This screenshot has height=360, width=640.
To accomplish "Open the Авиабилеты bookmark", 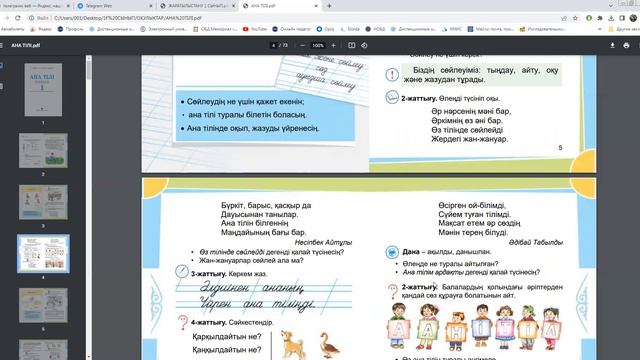I will [x=12, y=29].
